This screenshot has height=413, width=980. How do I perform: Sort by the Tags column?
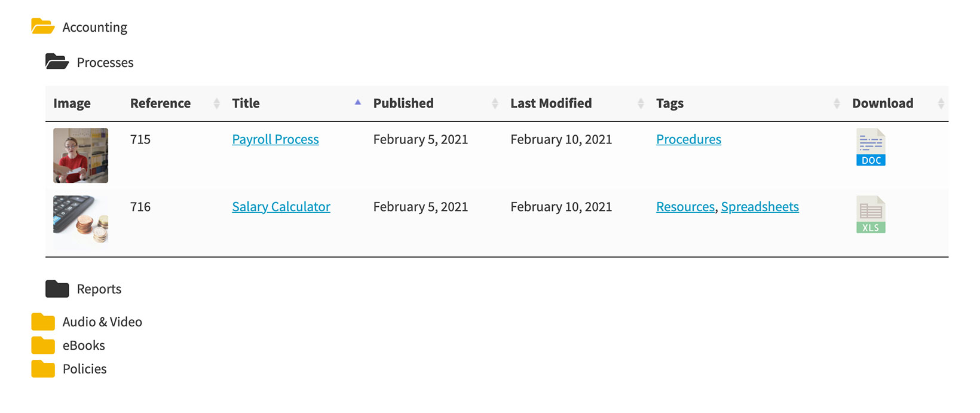pyautogui.click(x=837, y=103)
